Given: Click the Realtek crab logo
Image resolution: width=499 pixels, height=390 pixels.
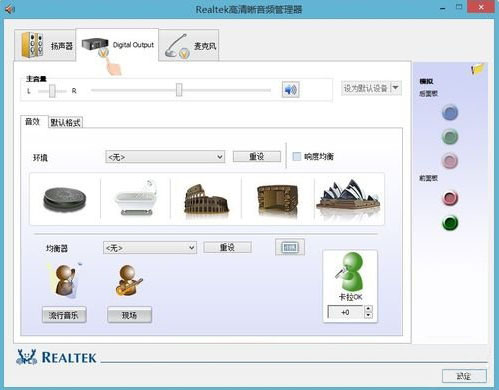Looking at the screenshot, I should pos(27,357).
